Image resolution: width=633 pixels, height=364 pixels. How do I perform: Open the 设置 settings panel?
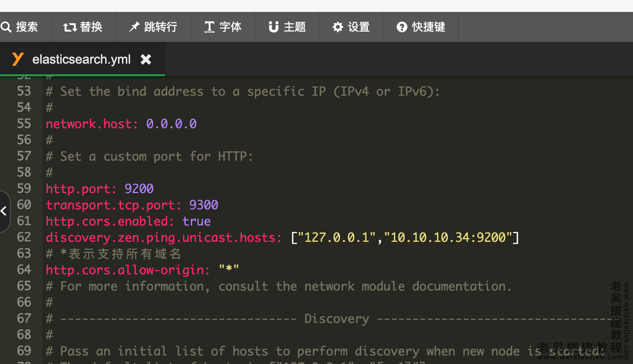point(351,27)
